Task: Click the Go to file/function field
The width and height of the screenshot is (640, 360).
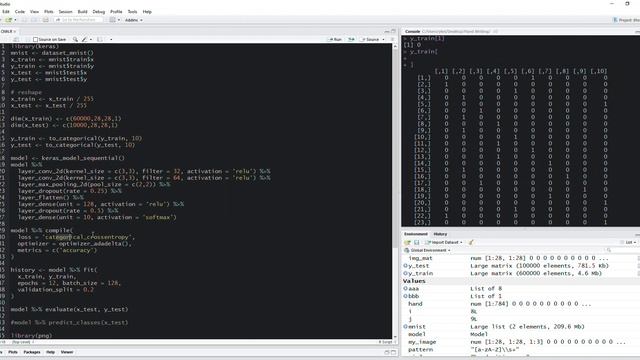Action: pos(78,20)
